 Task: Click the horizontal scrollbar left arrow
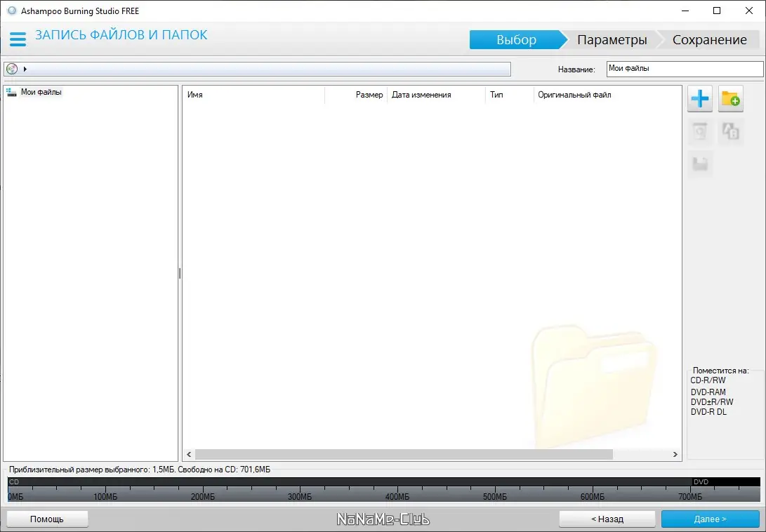click(x=189, y=454)
